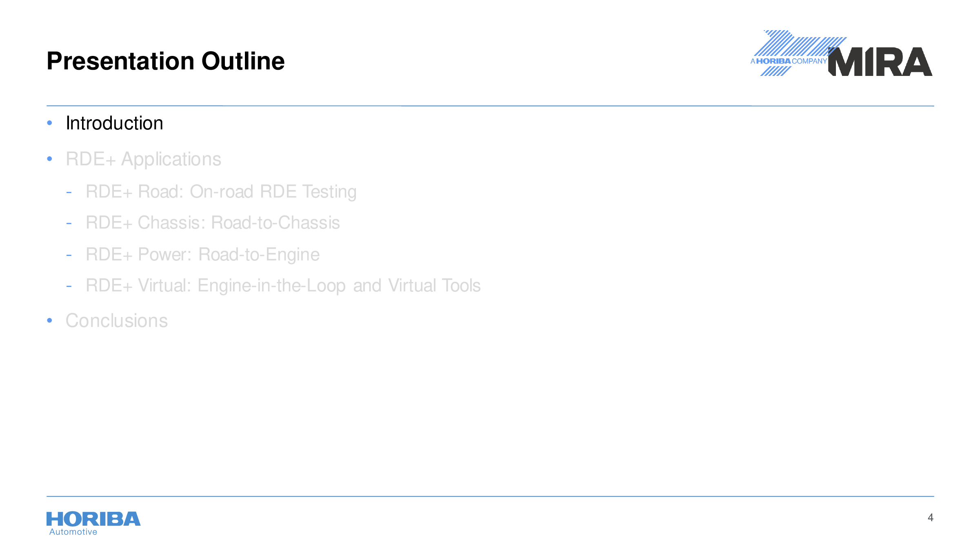Viewport: 980px width, 551px height.
Task: Click RDE+ Power: Road-to-Engine item
Action: 202,255
